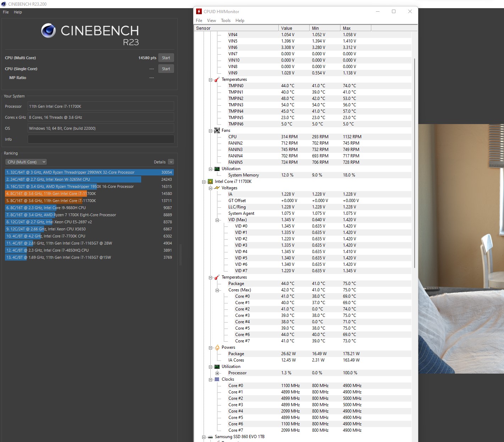Open the HWMonitor View menu
Screen dimensions: 504x442
211,21
